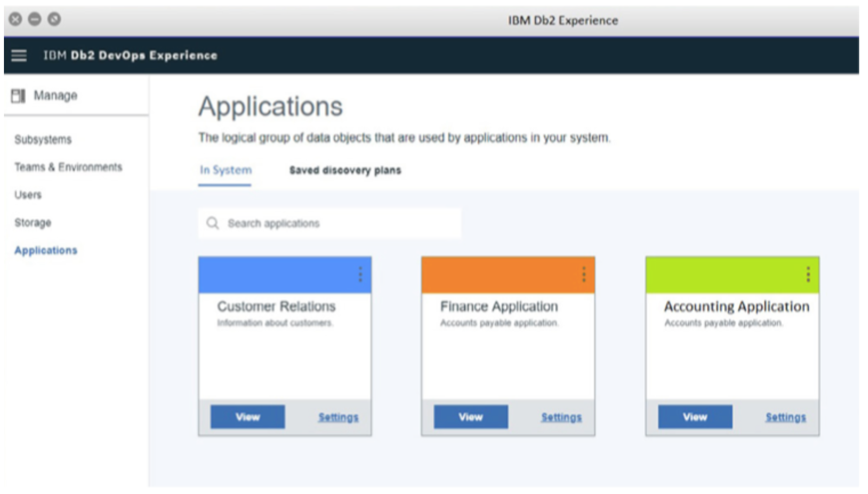Image resolution: width=868 pixels, height=494 pixels.
Task: Open Accounting Application Settings link
Action: 786,417
